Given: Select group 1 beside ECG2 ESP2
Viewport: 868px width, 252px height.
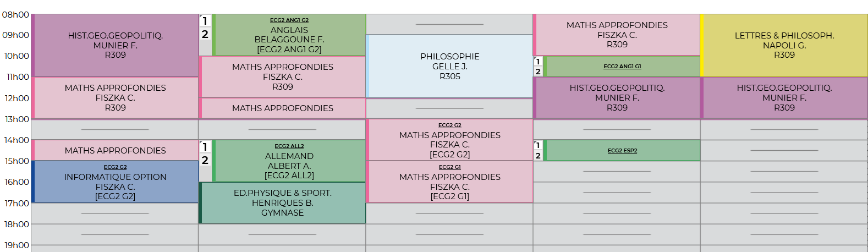Looking at the screenshot, I should click(x=538, y=145).
